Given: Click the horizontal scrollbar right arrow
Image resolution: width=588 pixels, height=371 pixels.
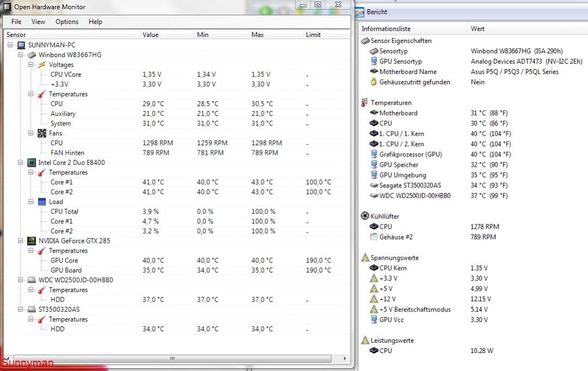Looking at the screenshot, I should pos(344,358).
